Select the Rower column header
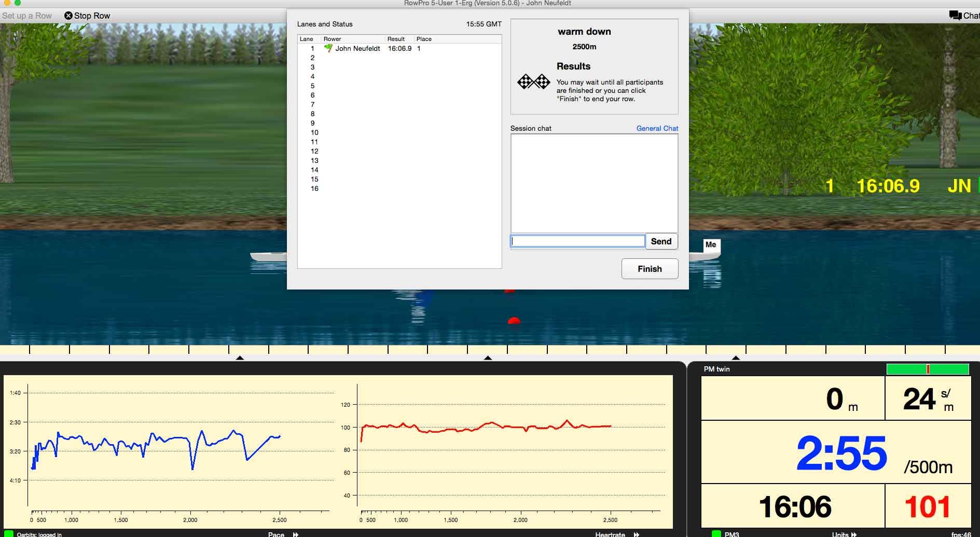Screen dimensions: 980x537 (x=353, y=39)
